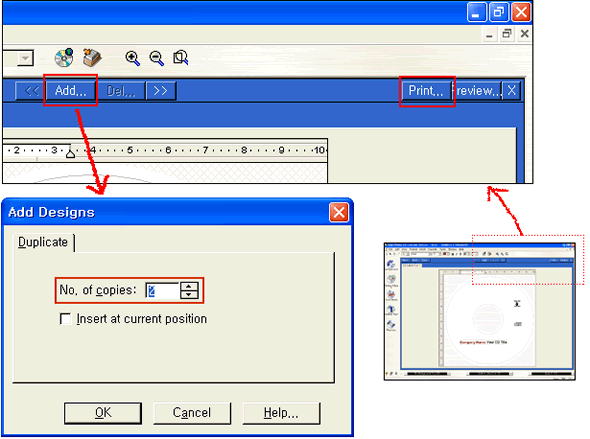
Task: Enable Insert at current position checkbox
Action: coord(65,319)
